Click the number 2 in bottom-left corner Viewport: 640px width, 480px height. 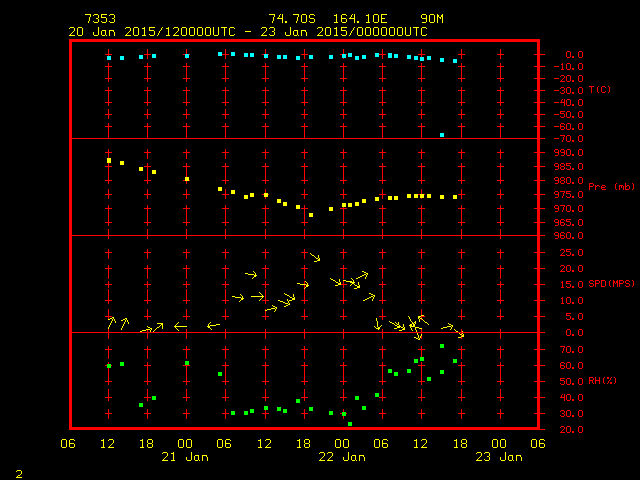click(18, 471)
